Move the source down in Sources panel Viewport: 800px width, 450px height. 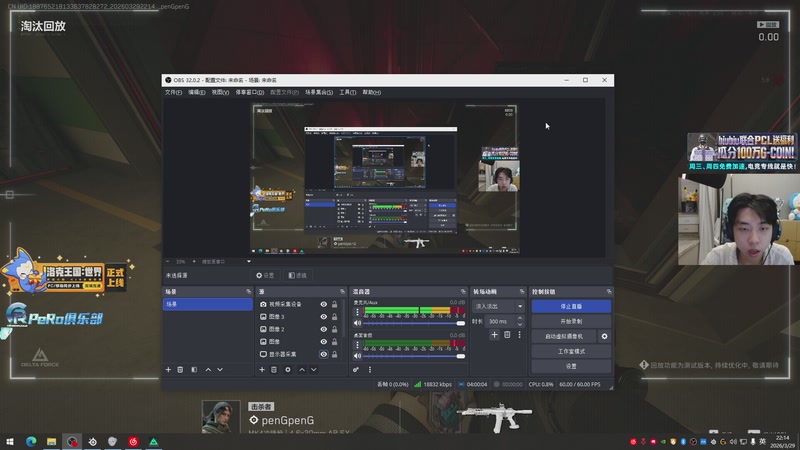314,369
